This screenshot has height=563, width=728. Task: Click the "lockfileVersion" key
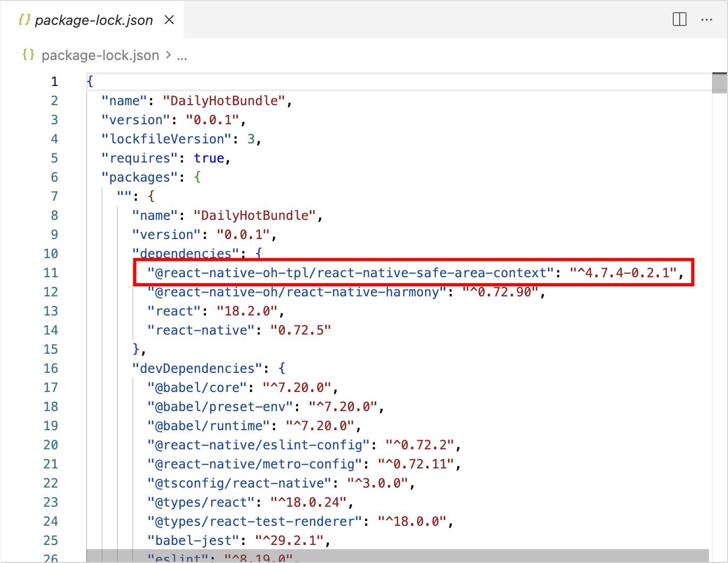[166, 139]
